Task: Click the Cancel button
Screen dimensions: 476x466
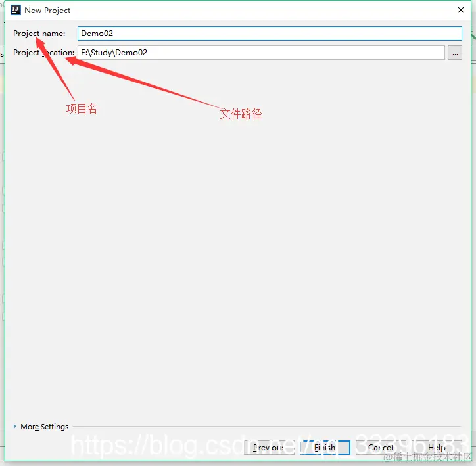Action: 381,447
